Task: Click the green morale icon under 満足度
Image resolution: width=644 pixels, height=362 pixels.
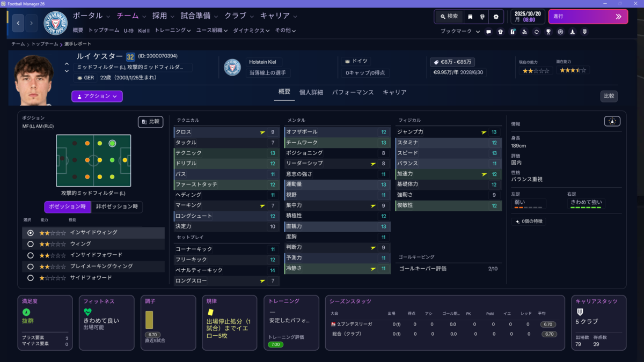Action: click(x=26, y=312)
